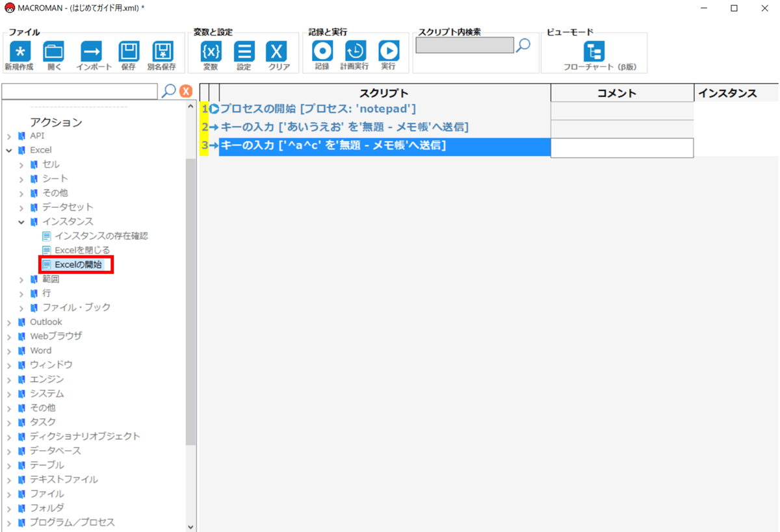Select the プログラム／プロセス tree item
780x532 pixels.
click(72, 522)
